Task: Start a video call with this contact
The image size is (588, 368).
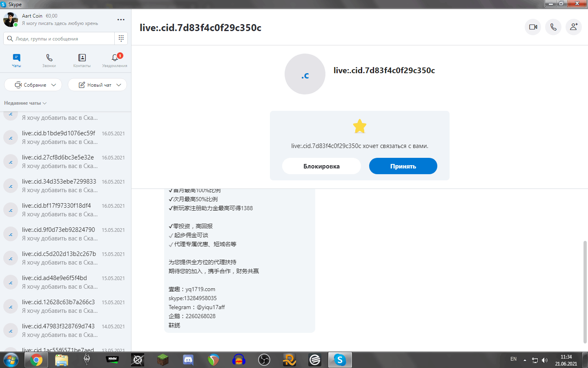Action: tap(533, 27)
